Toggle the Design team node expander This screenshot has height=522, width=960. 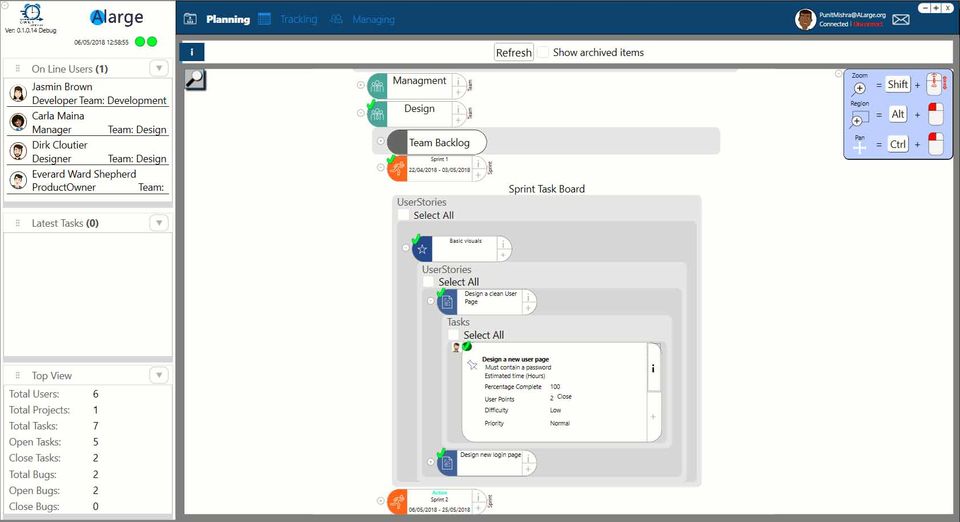point(361,113)
